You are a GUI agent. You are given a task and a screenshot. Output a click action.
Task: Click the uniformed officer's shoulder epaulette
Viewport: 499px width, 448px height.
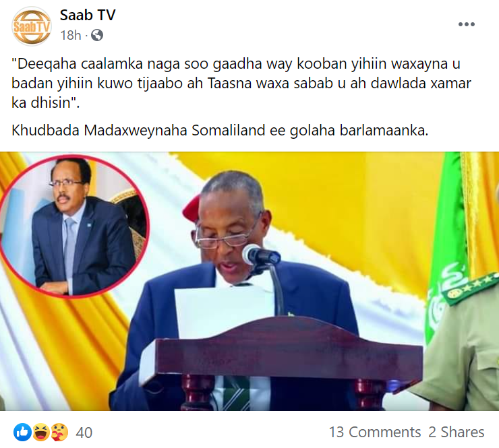pyautogui.click(x=471, y=288)
